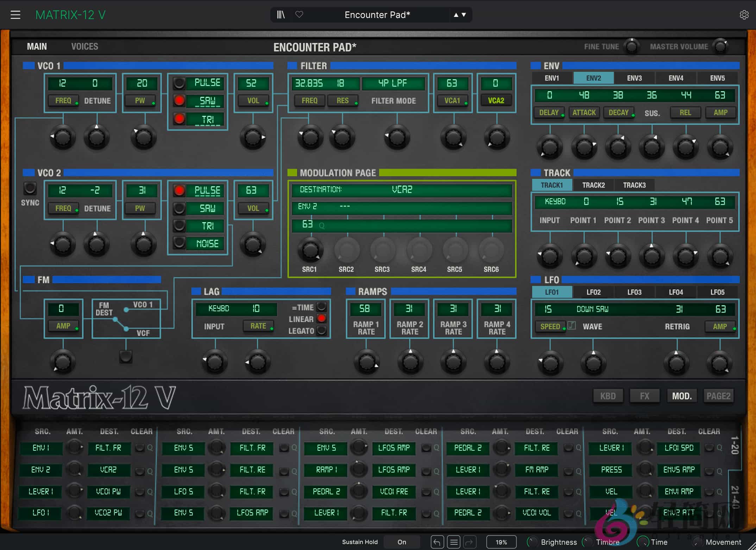Enable VCO 1 PULSE waveform
The width and height of the screenshot is (756, 550).
[x=179, y=83]
